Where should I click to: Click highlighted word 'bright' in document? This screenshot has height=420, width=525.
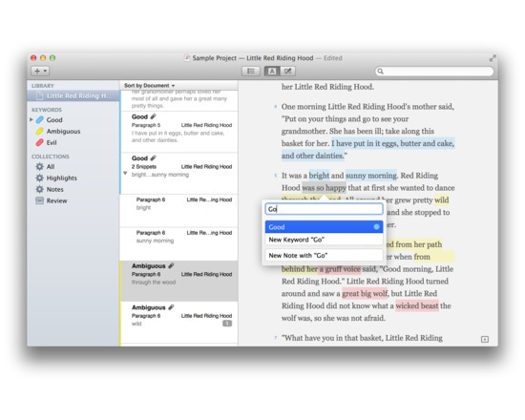click(x=319, y=176)
